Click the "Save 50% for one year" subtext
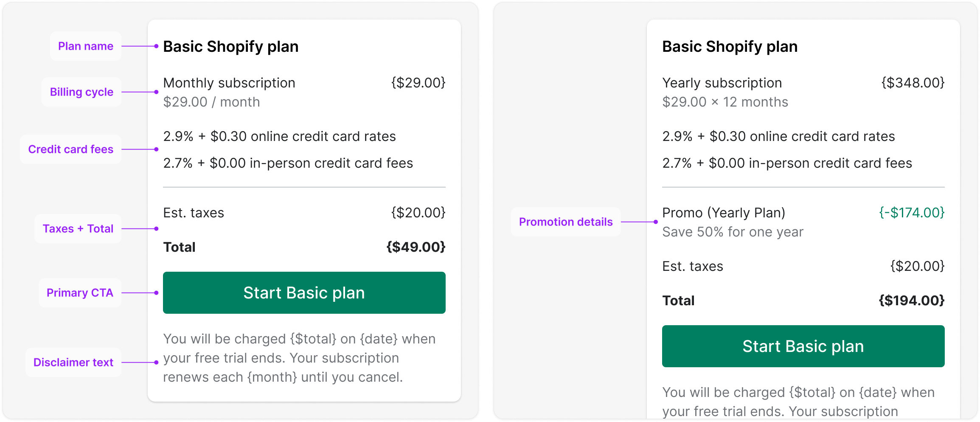Viewport: 980px width, 422px height. [733, 232]
